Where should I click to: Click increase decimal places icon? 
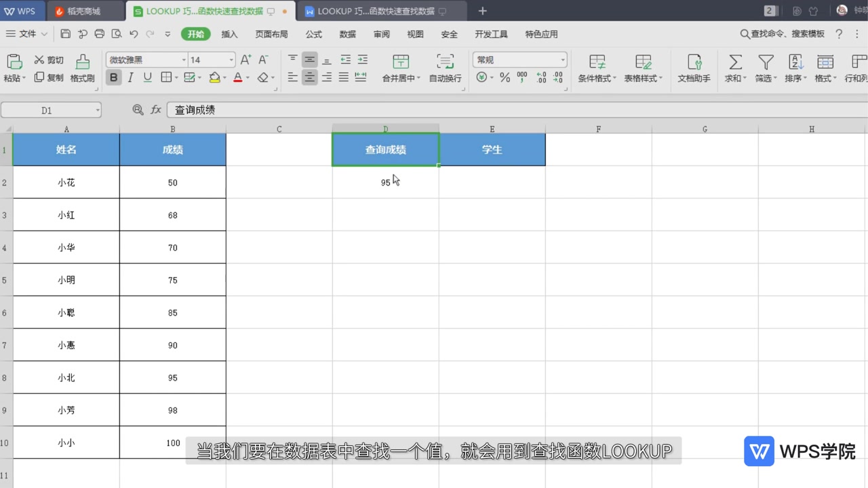point(541,78)
